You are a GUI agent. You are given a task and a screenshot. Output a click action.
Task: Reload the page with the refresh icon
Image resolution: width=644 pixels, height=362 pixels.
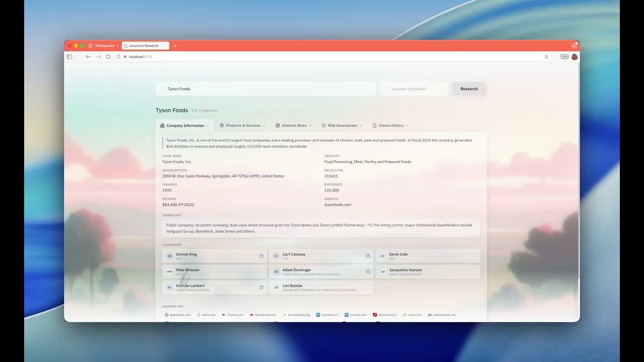pyautogui.click(x=108, y=57)
